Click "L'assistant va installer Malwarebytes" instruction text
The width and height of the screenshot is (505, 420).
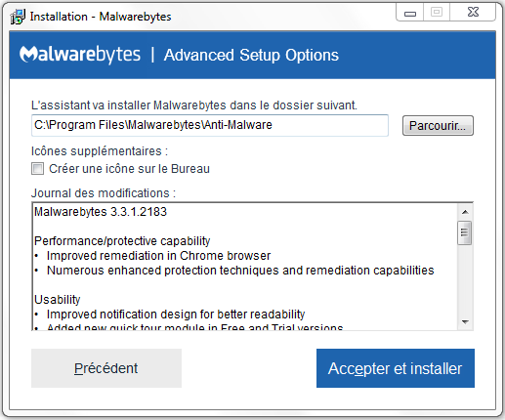pos(194,105)
